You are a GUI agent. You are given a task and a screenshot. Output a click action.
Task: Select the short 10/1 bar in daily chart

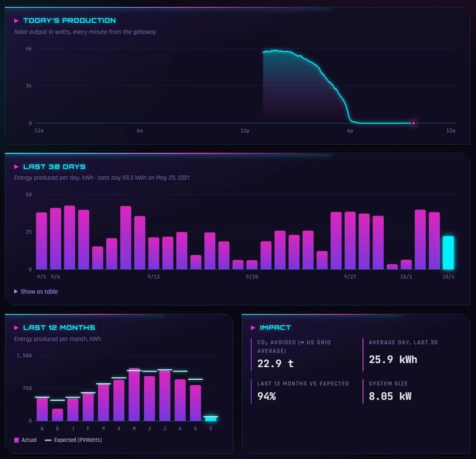(406, 264)
